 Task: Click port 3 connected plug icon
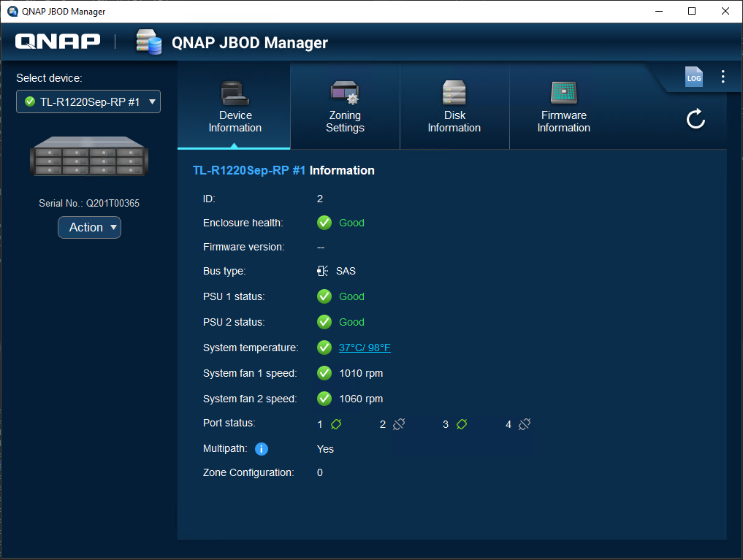tap(462, 424)
